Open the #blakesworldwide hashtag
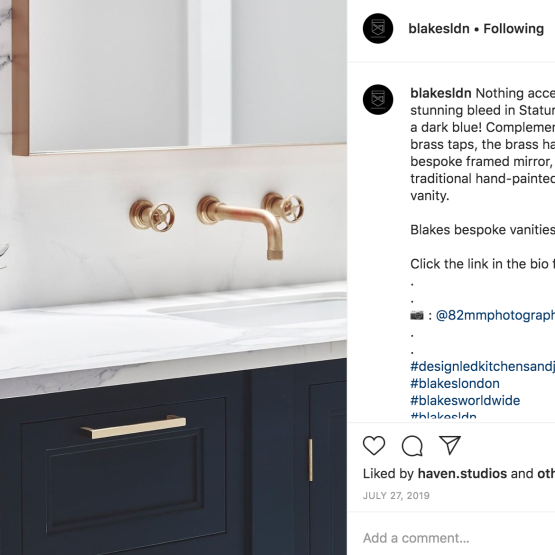Viewport: 555px width, 555px height. [x=465, y=400]
